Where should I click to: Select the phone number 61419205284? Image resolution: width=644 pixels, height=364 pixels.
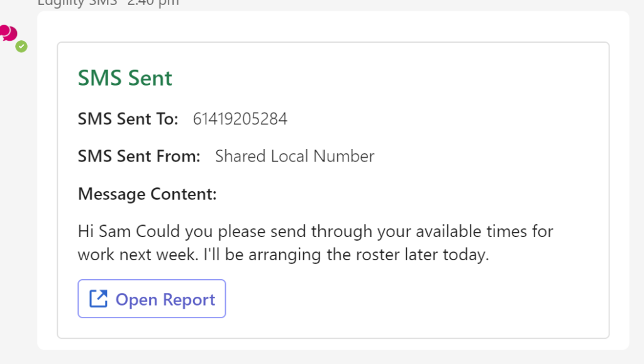point(240,118)
